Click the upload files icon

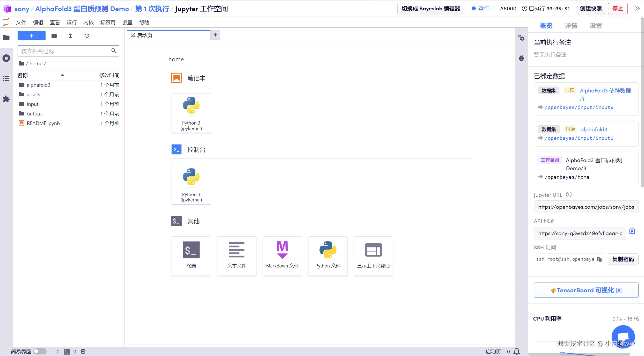70,36
